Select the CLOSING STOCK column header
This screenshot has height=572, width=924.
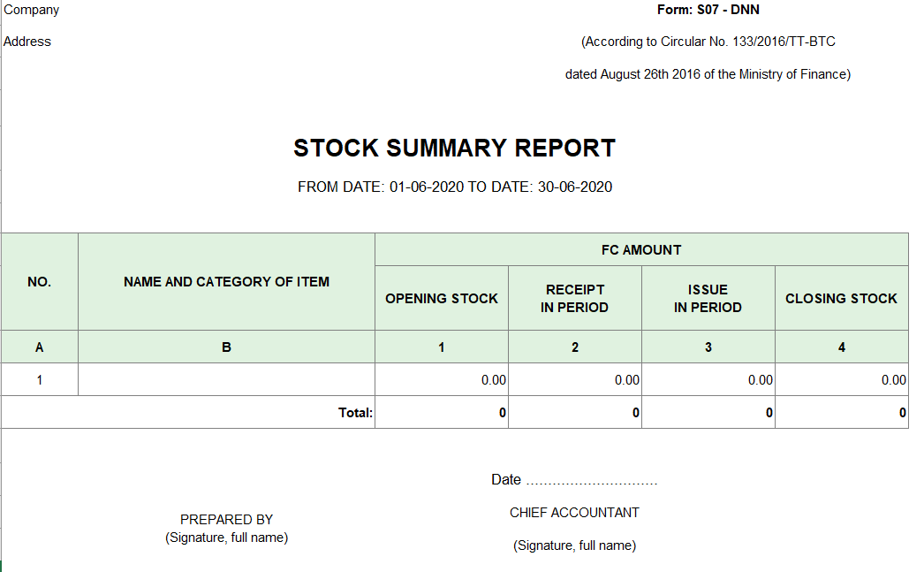[842, 299]
